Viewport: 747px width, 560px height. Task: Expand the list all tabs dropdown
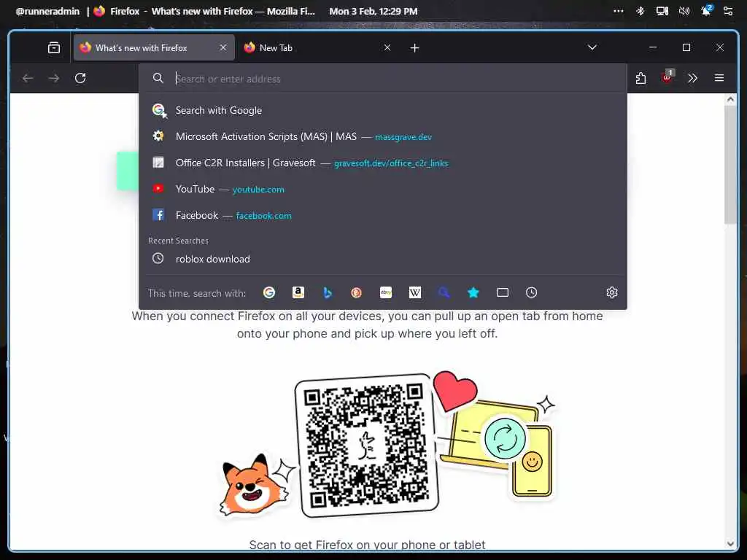click(592, 47)
